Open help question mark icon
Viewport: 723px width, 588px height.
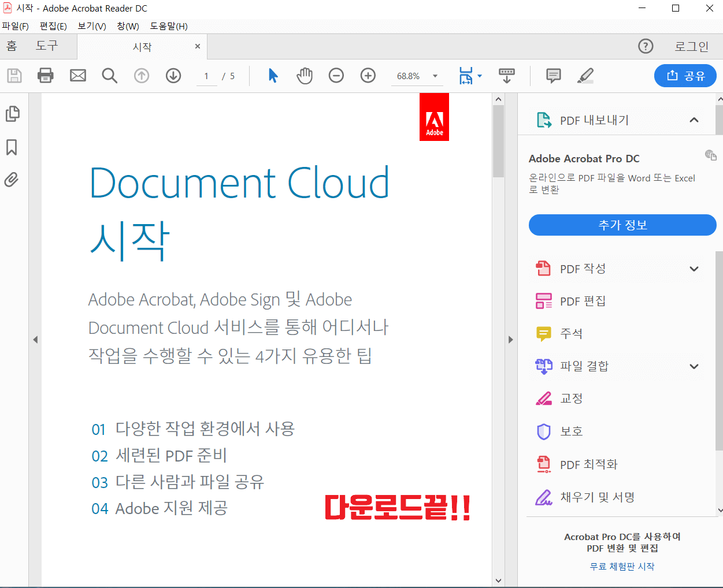pos(646,46)
